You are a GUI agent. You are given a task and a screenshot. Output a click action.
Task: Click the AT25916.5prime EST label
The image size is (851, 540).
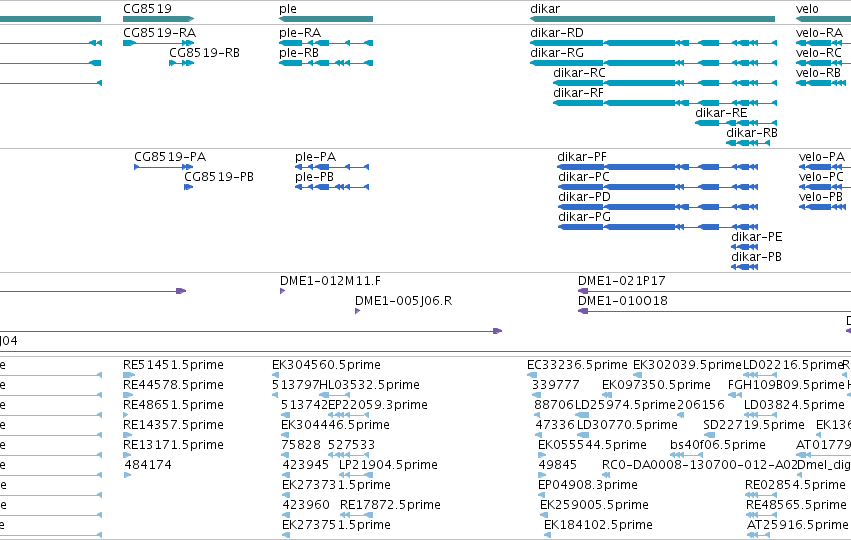pyautogui.click(x=797, y=525)
